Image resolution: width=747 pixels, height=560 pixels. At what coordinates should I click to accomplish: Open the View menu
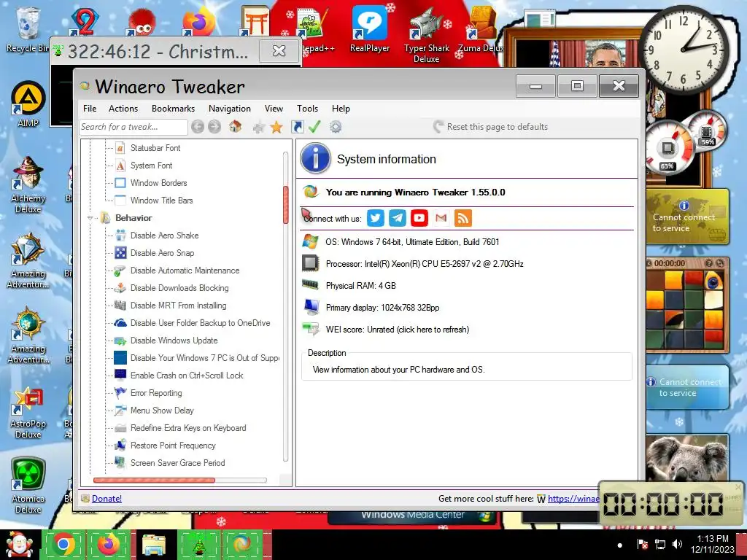[x=274, y=109]
